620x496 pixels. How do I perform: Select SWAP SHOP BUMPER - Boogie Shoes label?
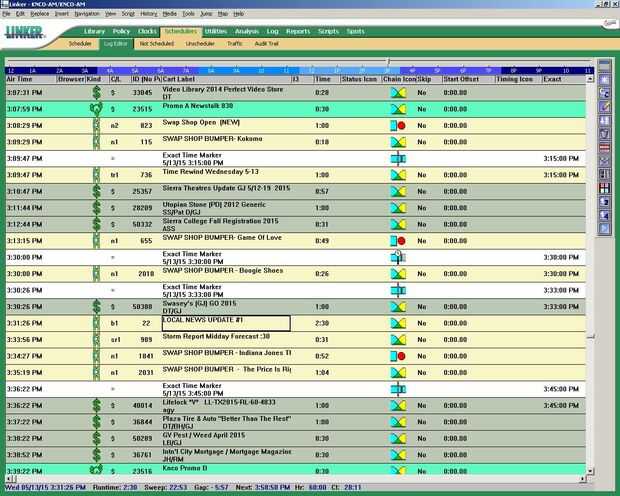tap(223, 271)
